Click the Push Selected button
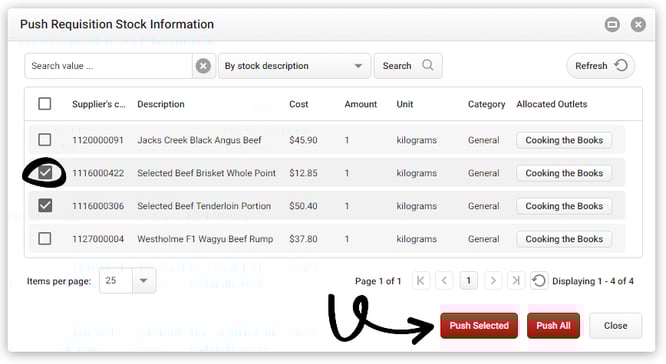The image size is (666, 364). [479, 326]
